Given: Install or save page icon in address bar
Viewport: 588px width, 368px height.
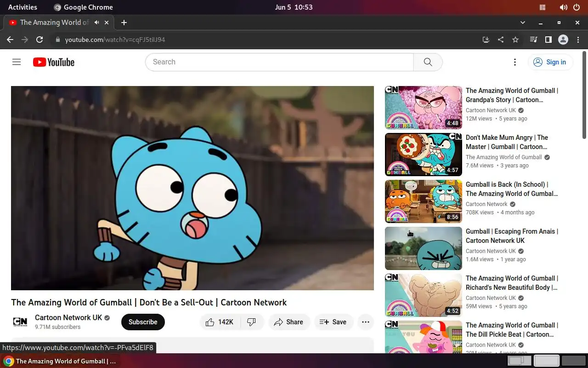Looking at the screenshot, I should point(486,40).
